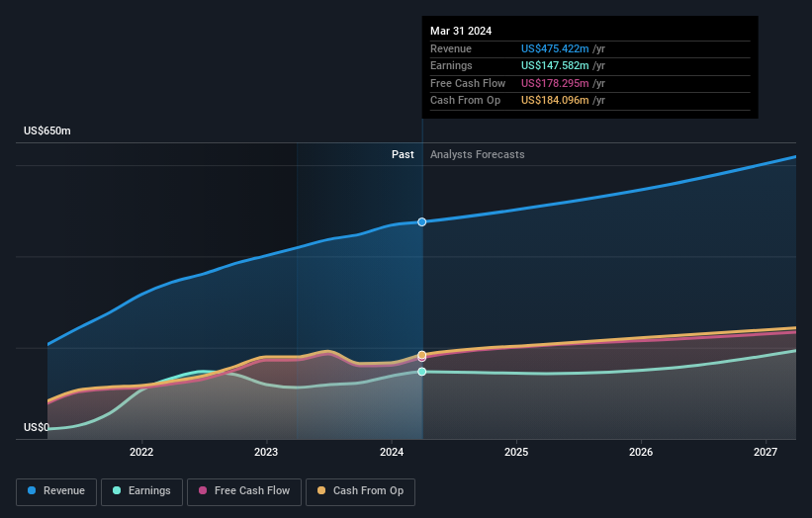Image resolution: width=812 pixels, height=518 pixels.
Task: Click the Mar 31 2024 tooltip date
Action: point(461,31)
